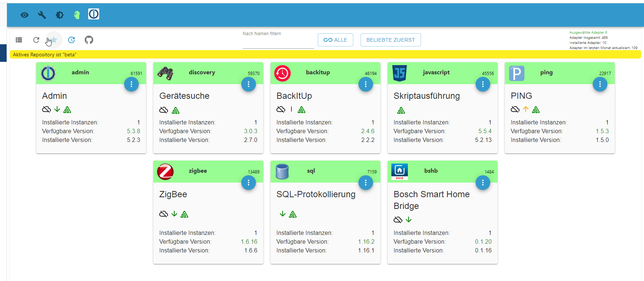The width and height of the screenshot is (644, 281).
Task: Show only adapters with updates icon
Action: (71, 40)
